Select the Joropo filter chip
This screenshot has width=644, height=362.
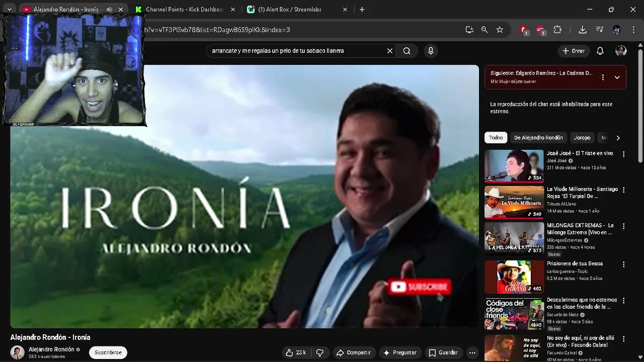[582, 138]
